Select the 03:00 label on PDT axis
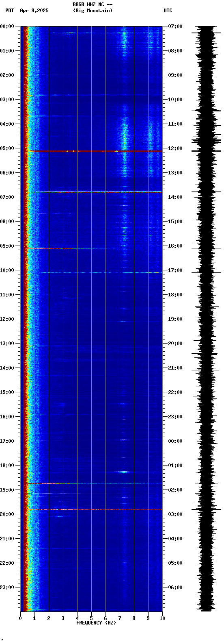 (7, 100)
